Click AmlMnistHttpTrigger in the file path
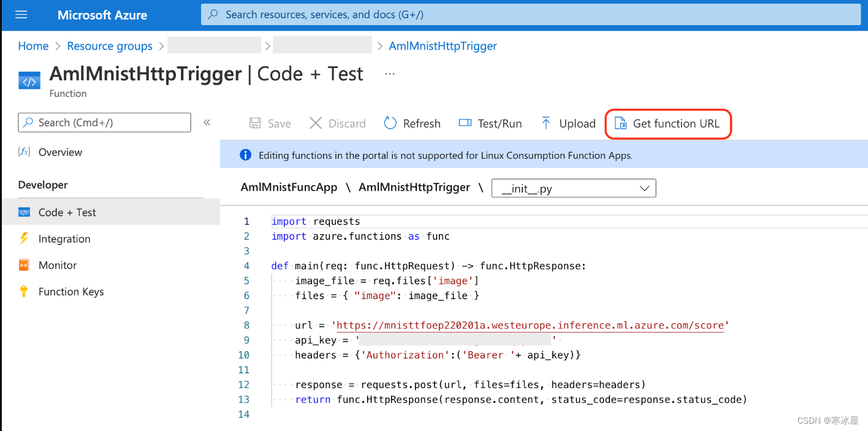The width and height of the screenshot is (868, 431). (x=414, y=188)
